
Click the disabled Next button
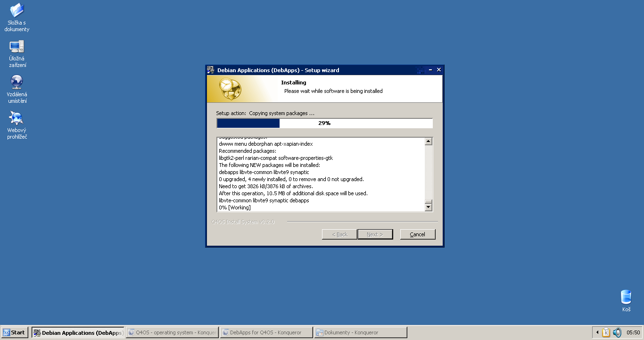[x=375, y=234]
